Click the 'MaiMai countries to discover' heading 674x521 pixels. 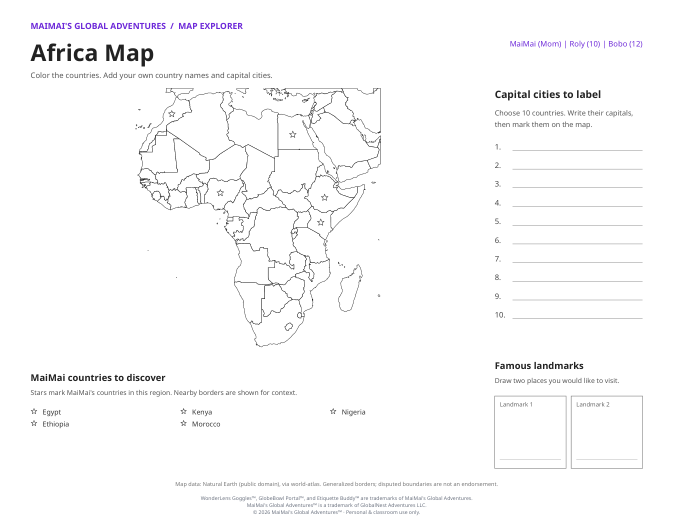(98, 378)
